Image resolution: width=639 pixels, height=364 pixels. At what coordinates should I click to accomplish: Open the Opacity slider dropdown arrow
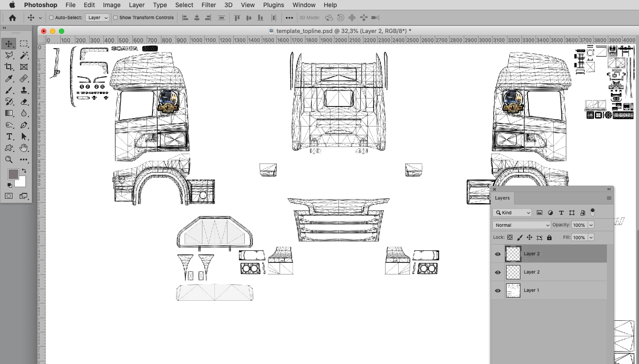pyautogui.click(x=591, y=225)
